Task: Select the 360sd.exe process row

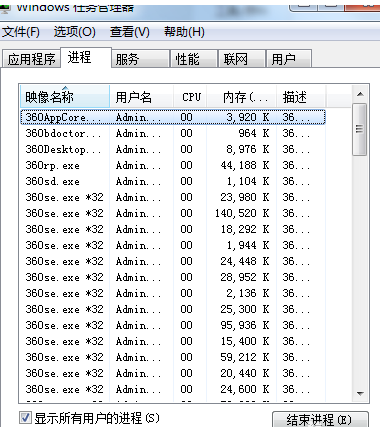Action: click(x=173, y=181)
